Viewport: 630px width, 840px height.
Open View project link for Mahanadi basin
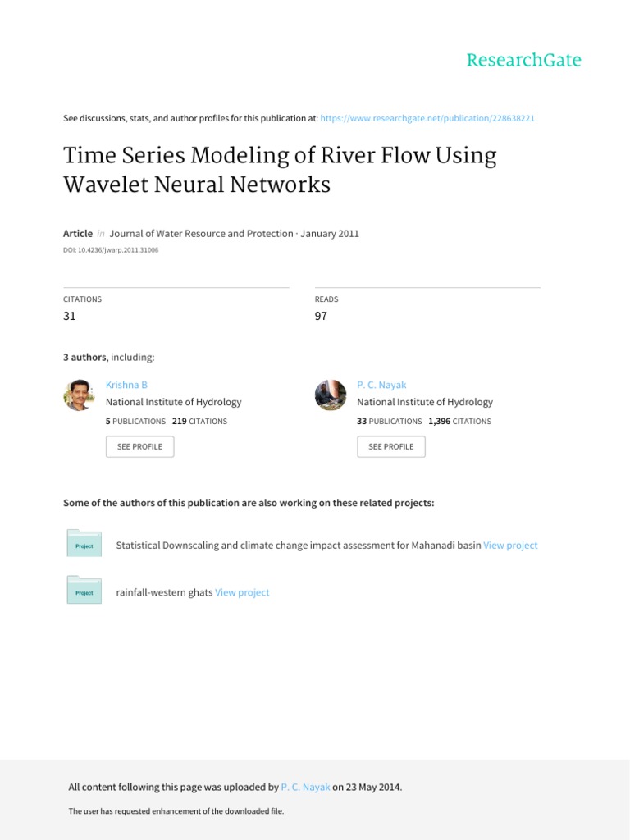pos(510,545)
